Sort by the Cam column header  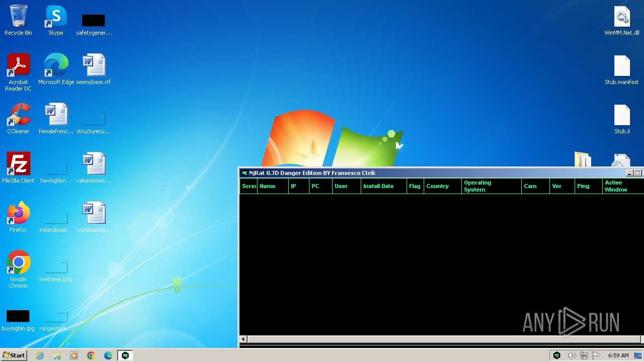pyautogui.click(x=535, y=186)
